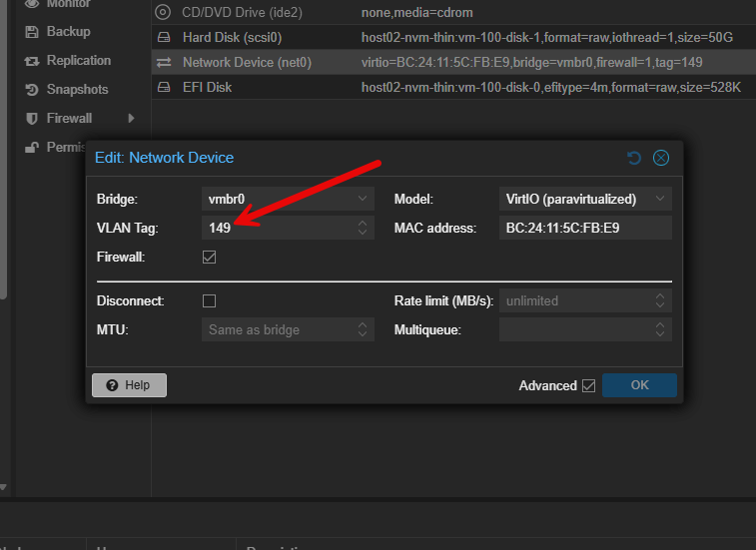Click the Rate limit unlimited field

pyautogui.click(x=585, y=300)
